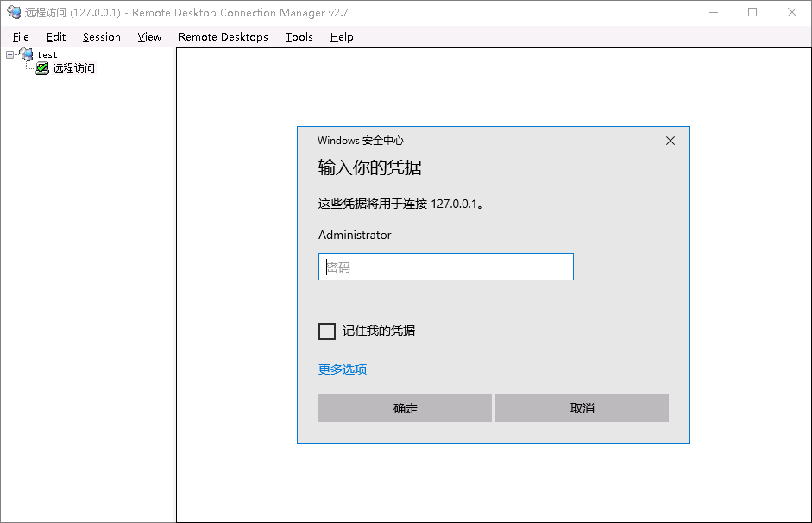Check the 记住我的凭据 checkbox
812x523 pixels.
pyautogui.click(x=327, y=331)
